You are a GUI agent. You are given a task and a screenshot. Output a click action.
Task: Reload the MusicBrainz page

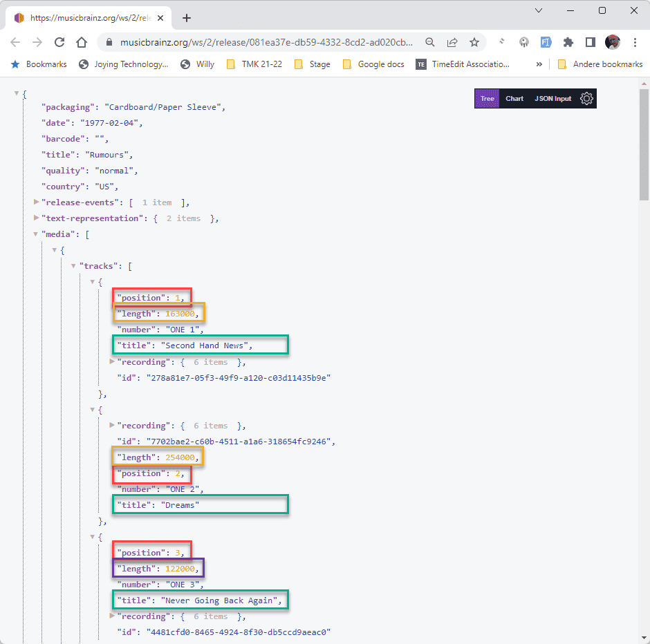pos(59,42)
